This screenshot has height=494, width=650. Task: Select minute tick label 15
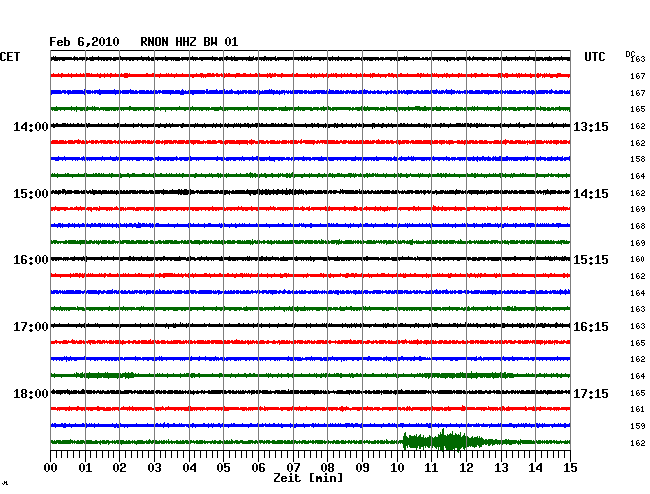click(x=570, y=468)
